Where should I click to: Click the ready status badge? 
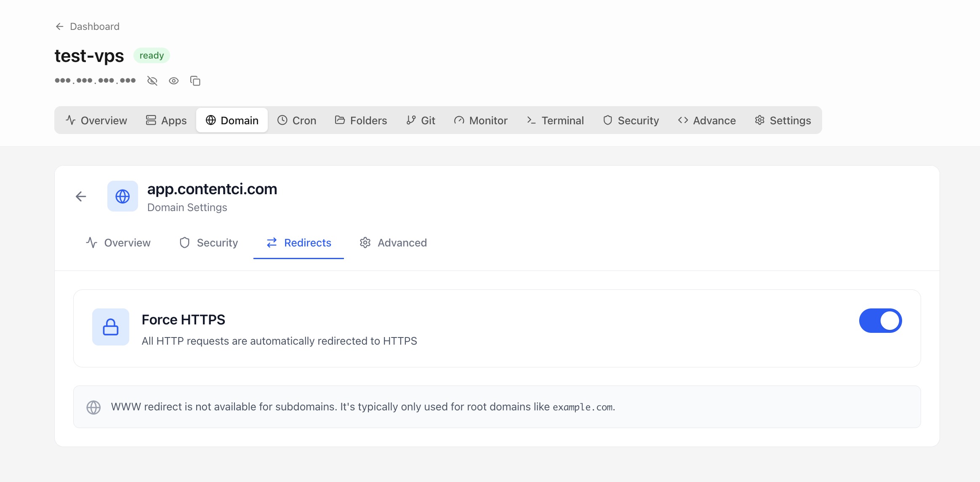tap(152, 56)
